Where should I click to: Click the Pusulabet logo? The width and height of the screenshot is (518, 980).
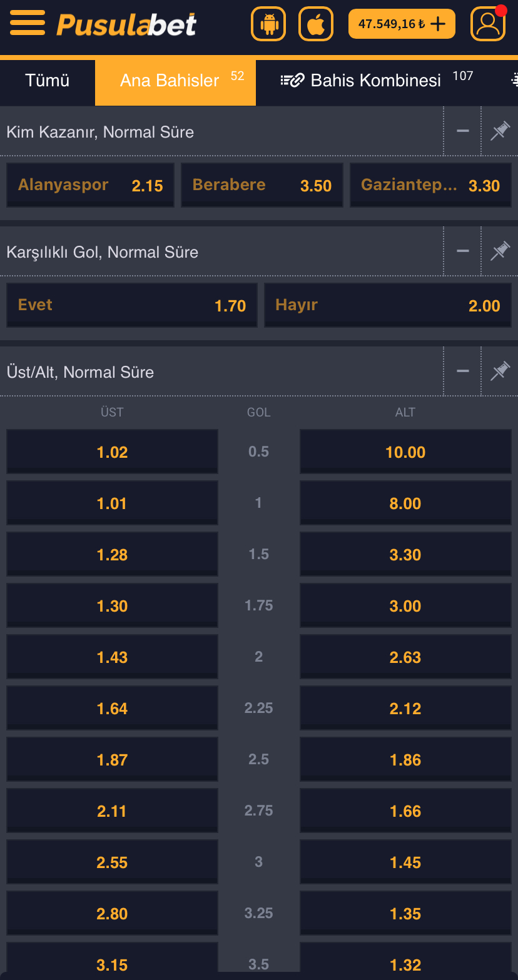tap(125, 24)
